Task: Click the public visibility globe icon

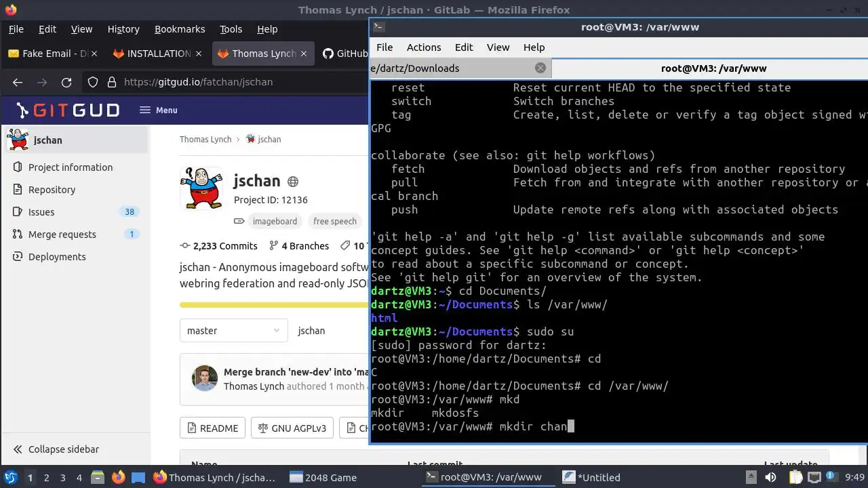Action: pyautogui.click(x=293, y=182)
